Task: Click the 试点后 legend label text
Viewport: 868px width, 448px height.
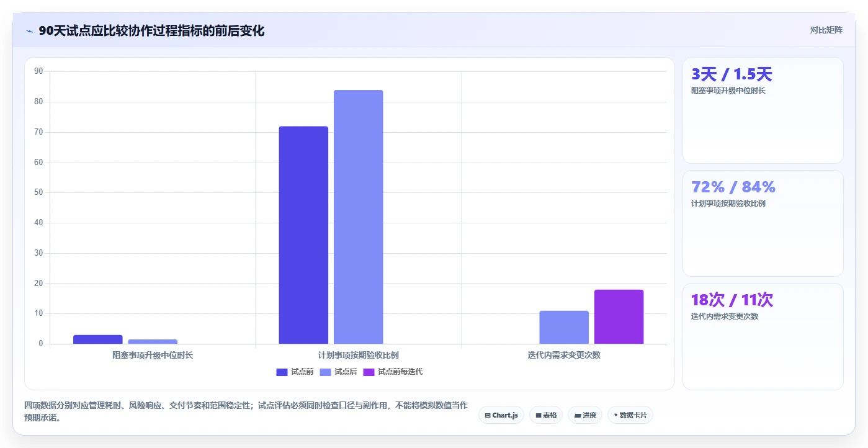Action: 346,372
